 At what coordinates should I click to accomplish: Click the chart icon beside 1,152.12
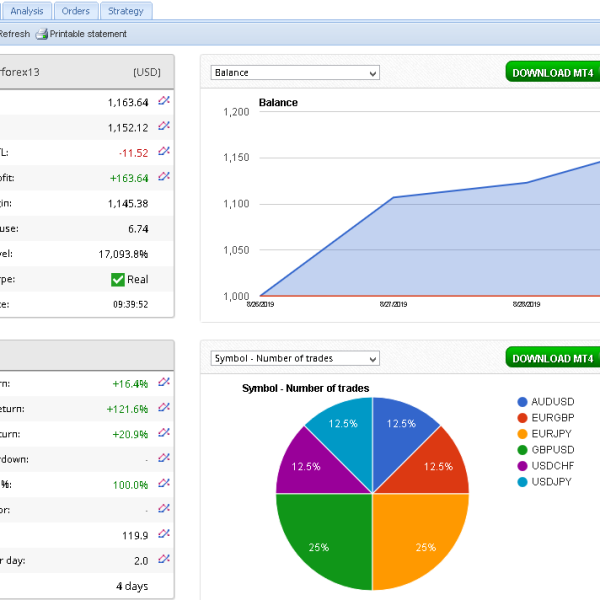[164, 126]
